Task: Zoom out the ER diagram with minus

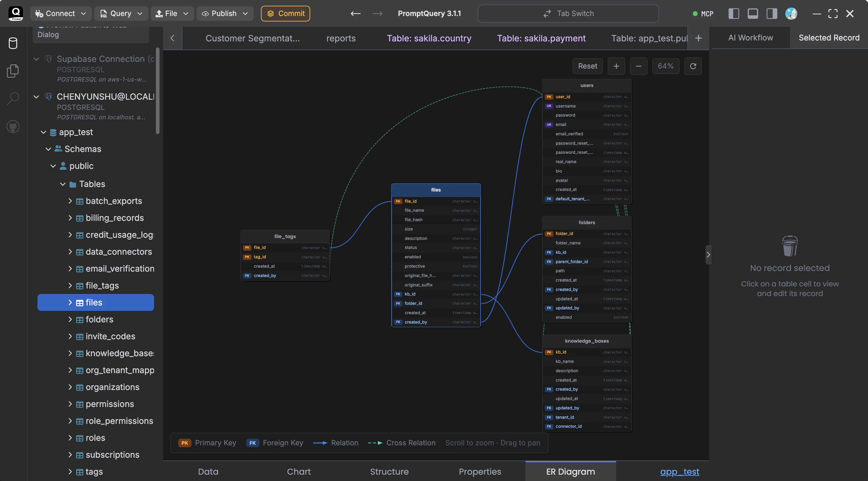Action: [x=638, y=66]
